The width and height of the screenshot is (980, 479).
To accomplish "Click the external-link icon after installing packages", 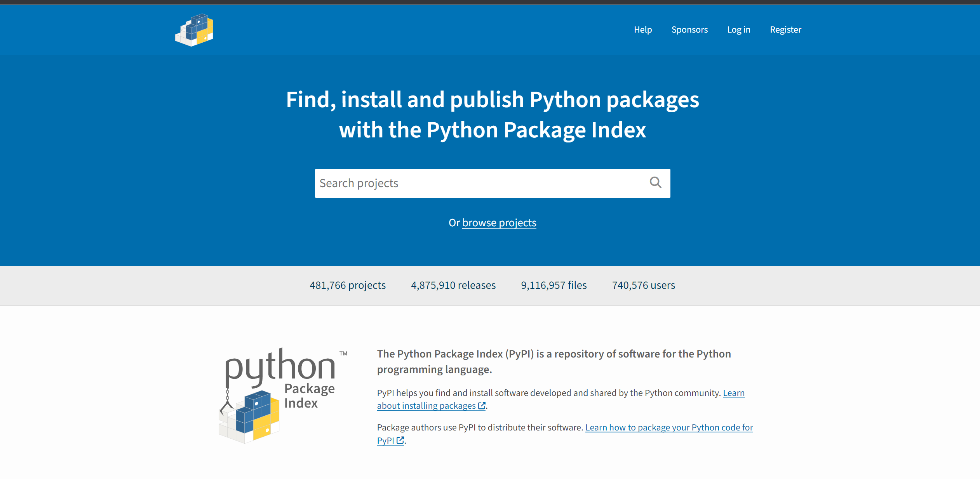I will click(482, 406).
